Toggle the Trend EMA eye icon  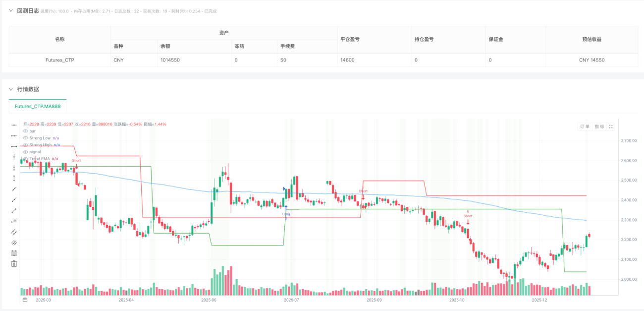pyautogui.click(x=25, y=159)
